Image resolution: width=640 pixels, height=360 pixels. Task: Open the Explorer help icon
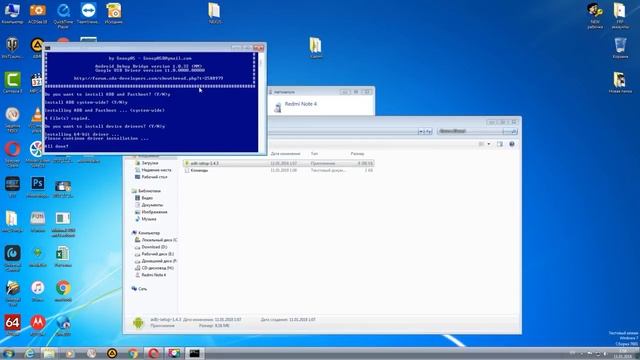[511, 144]
